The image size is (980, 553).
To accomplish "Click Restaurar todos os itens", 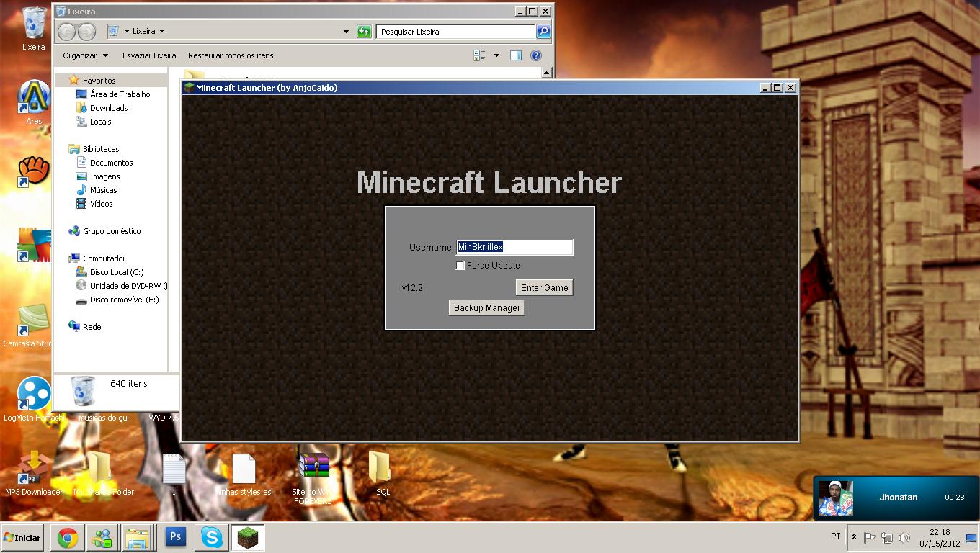I will click(231, 55).
